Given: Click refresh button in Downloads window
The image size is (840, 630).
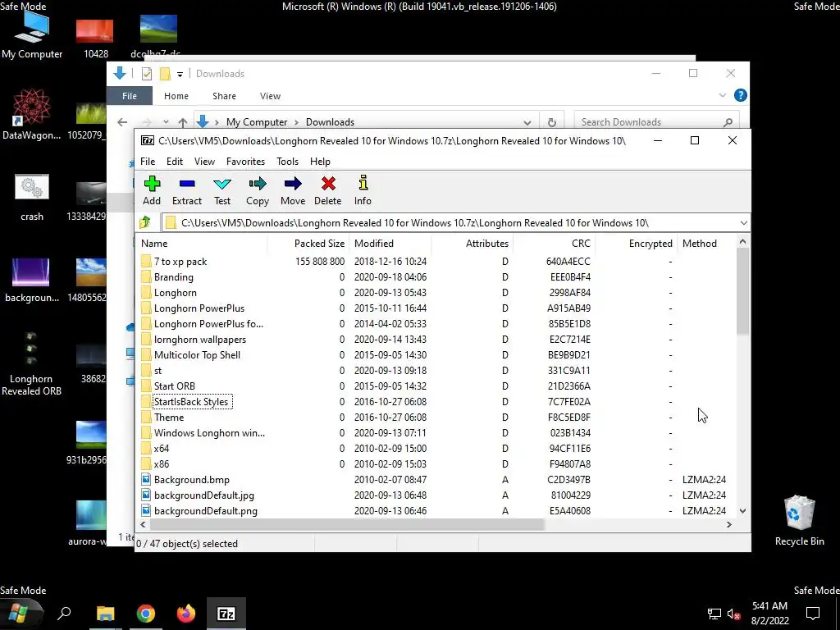Looking at the screenshot, I should pos(552,122).
